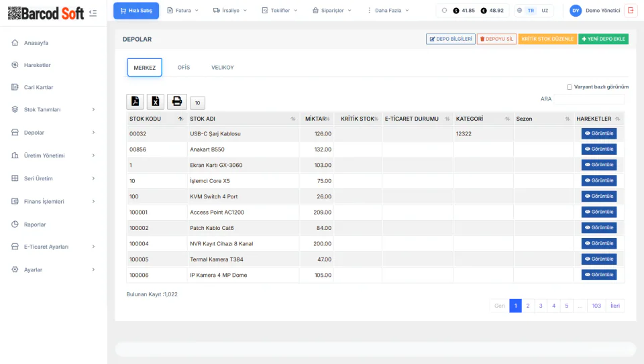Click YENİ DEPO EKLE button

click(x=603, y=39)
